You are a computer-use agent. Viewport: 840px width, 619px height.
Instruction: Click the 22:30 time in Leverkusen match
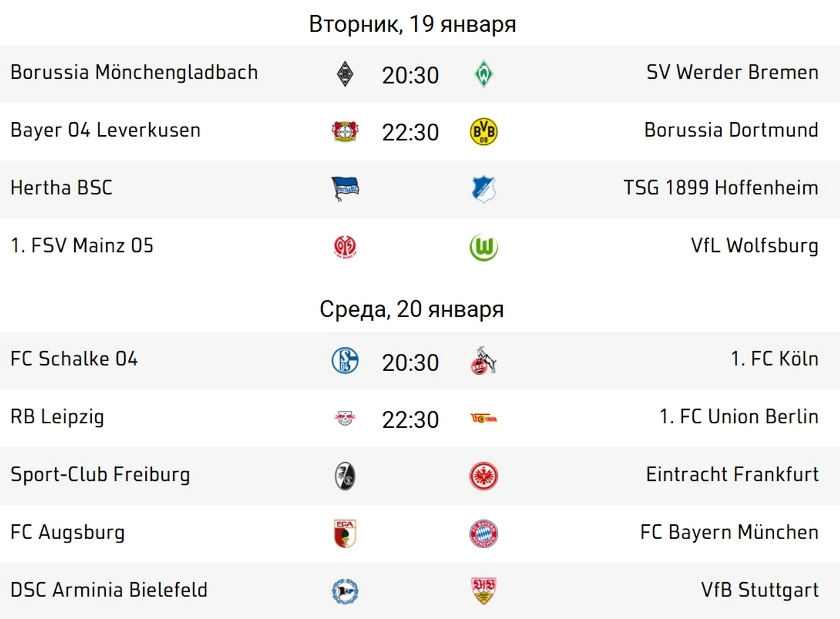tap(410, 132)
